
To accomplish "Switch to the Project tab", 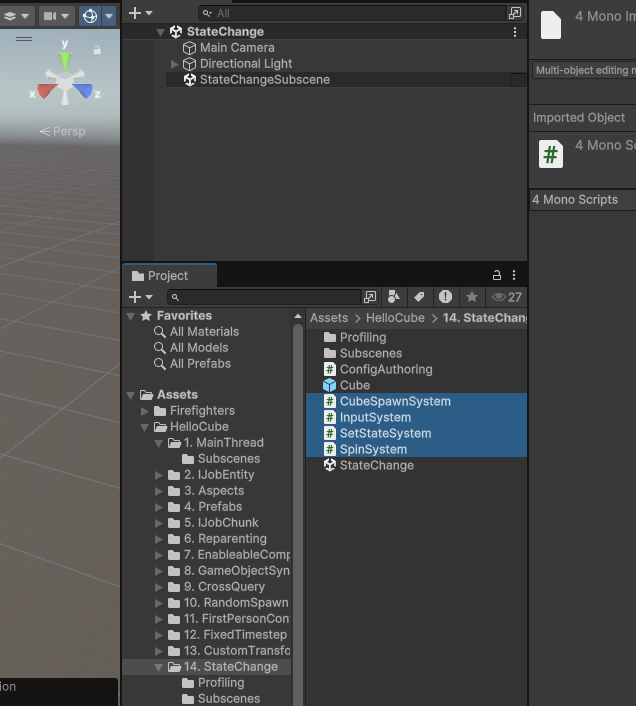I will (x=169, y=276).
